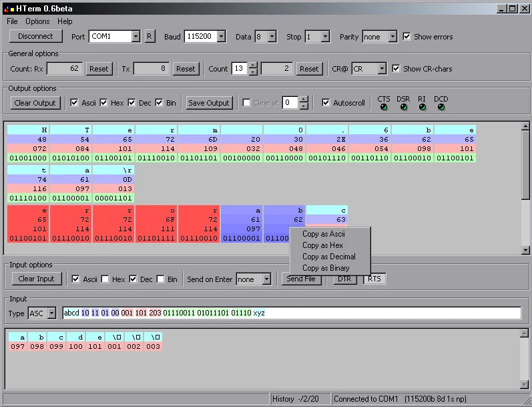The image size is (532, 407).
Task: Click the sent data scrollbar up arrow
Action: click(x=524, y=333)
